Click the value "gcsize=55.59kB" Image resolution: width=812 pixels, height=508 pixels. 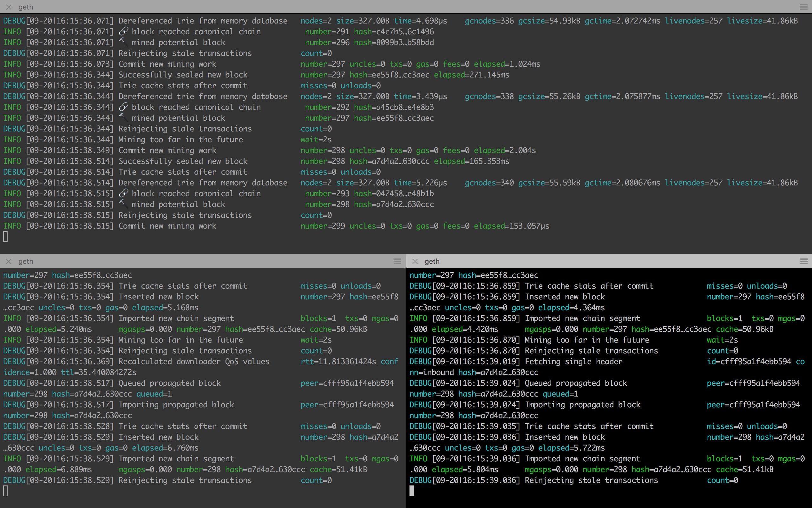pos(549,183)
